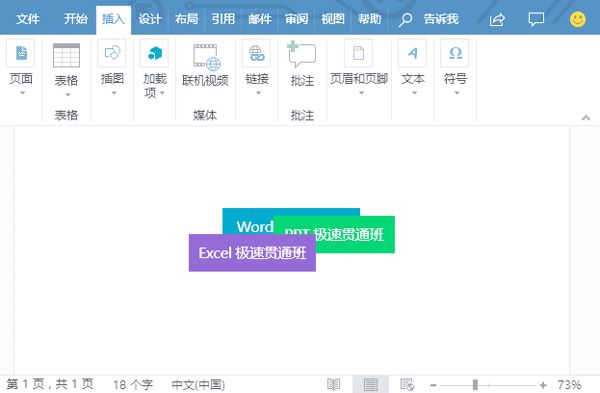The height and width of the screenshot is (393, 600).
Task: Click the 73% zoom level
Action: (569, 385)
